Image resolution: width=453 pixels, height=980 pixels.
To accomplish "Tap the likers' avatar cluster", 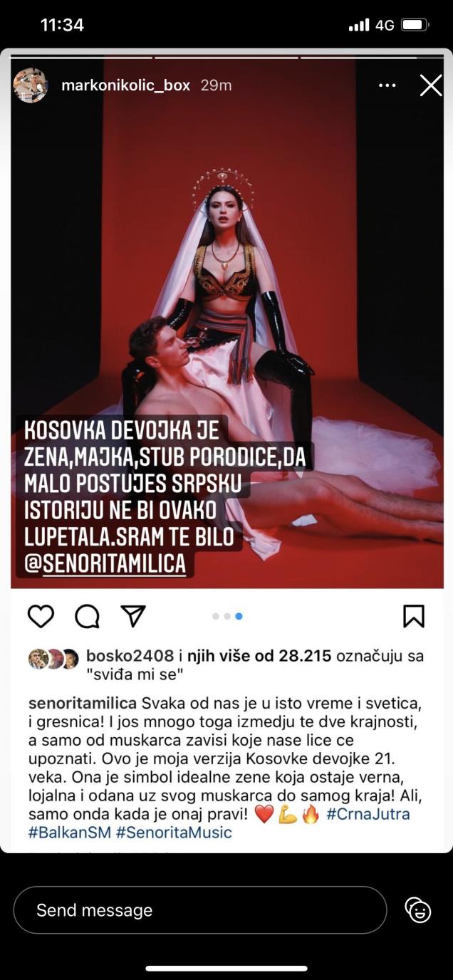I will pos(53,659).
